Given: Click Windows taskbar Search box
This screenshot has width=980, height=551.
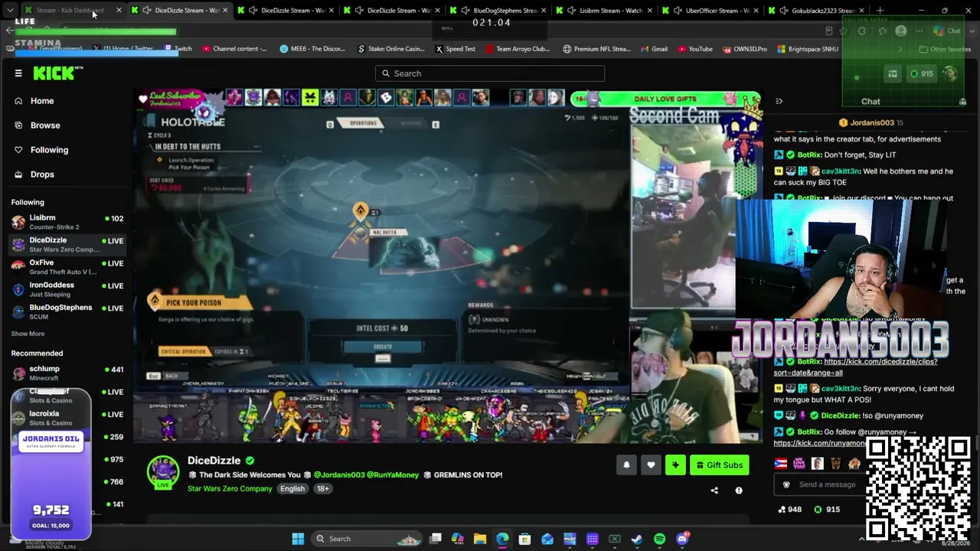Looking at the screenshot, I should tap(366, 539).
